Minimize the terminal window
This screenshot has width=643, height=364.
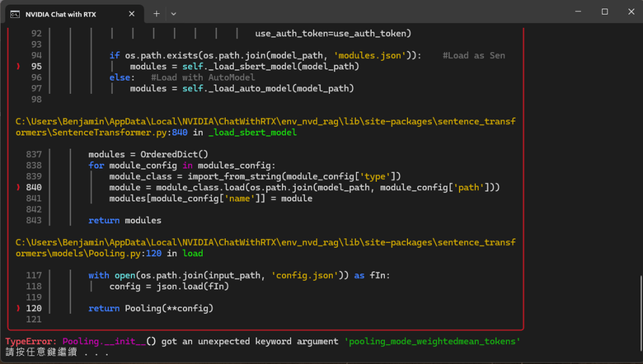[x=578, y=12]
